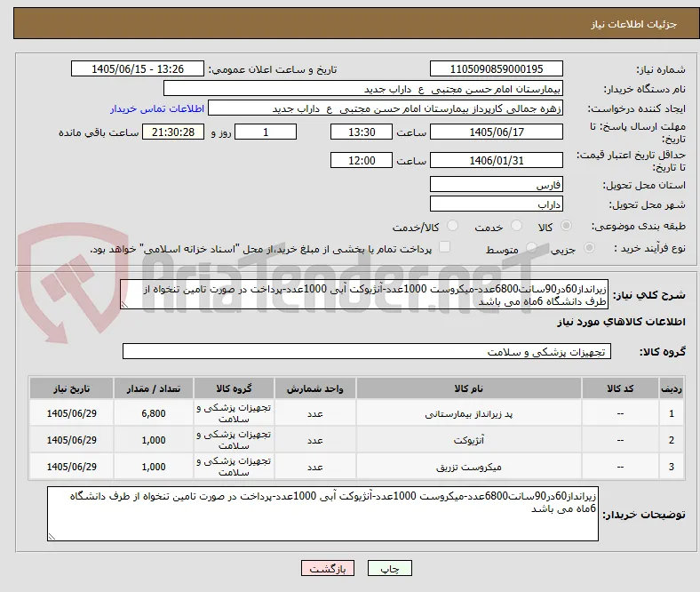
Task: Click the buyer organization name field
Action: (x=363, y=89)
